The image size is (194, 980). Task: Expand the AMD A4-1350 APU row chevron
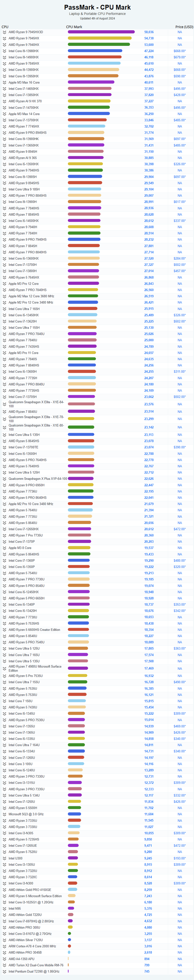pyautogui.click(x=5, y=959)
